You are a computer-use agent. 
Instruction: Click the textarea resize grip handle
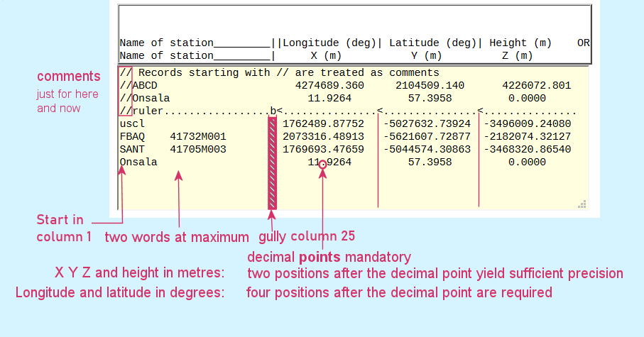(582, 204)
